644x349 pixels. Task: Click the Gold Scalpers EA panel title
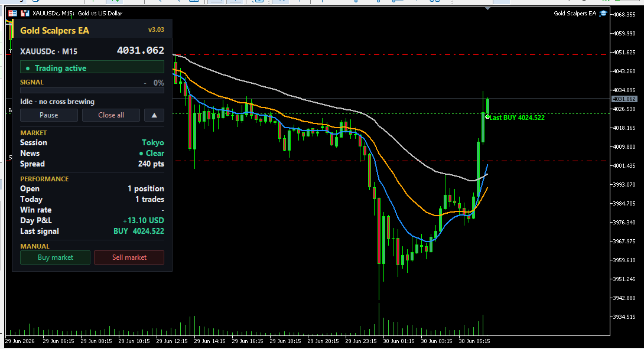[54, 30]
